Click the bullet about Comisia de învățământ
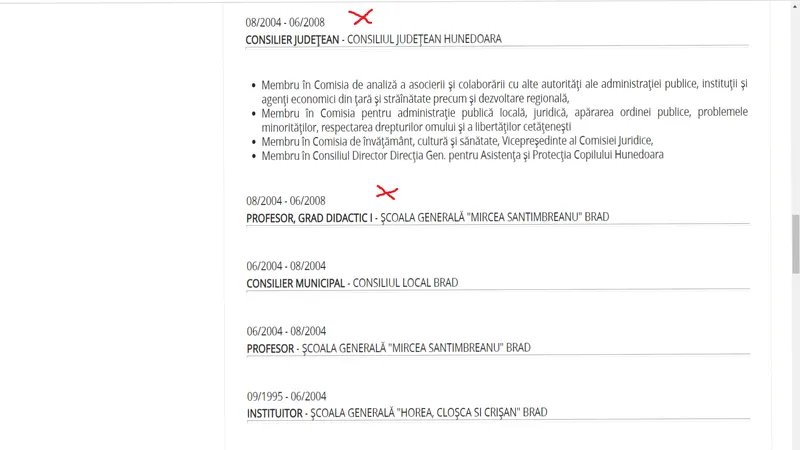The image size is (800, 450). point(457,141)
